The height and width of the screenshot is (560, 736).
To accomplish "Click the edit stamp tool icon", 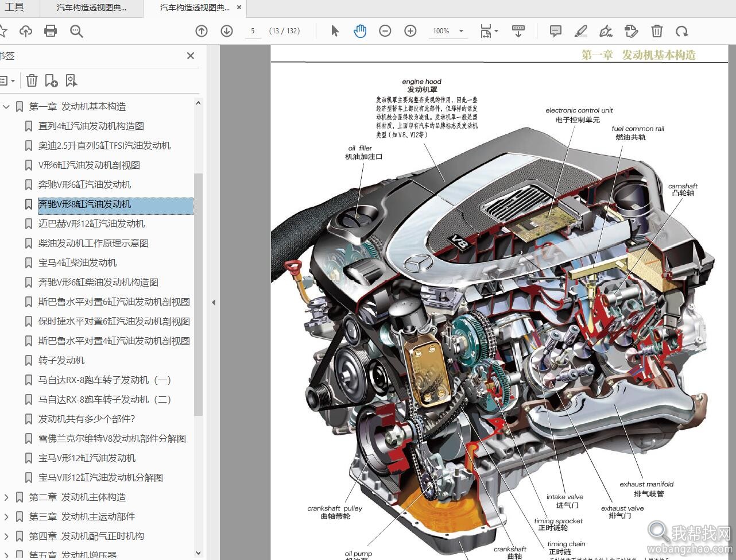I will 631,31.
